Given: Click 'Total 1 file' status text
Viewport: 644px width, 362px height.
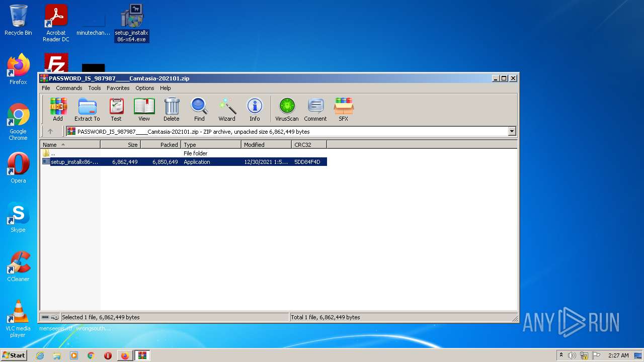Looking at the screenshot, I should 326,317.
